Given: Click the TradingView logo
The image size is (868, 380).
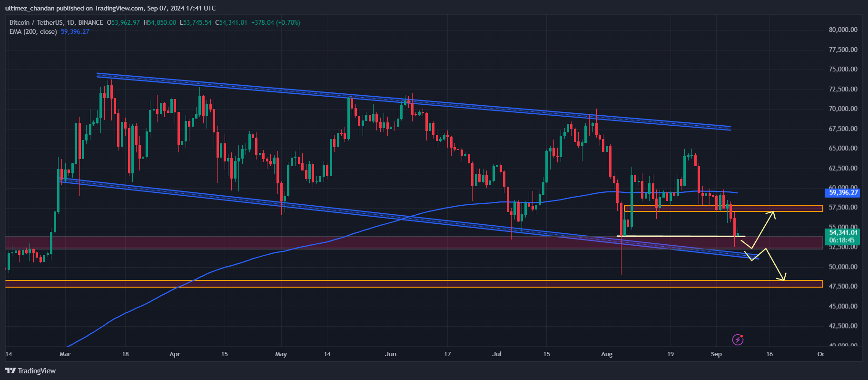Looking at the screenshot, I should pos(30,371).
